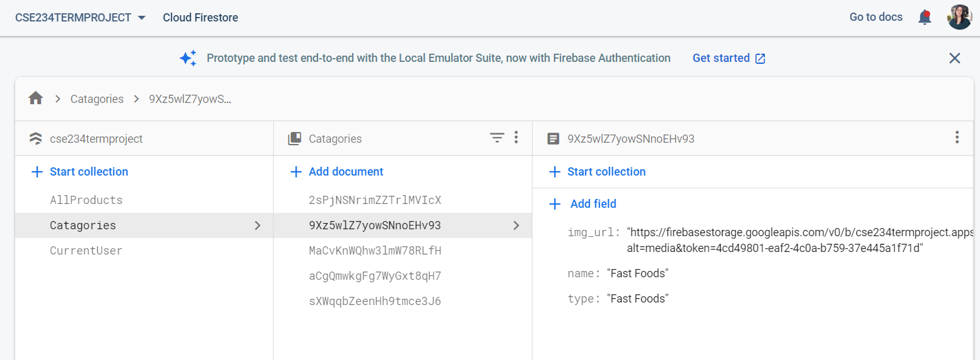Expand the 9Xz5wlZ7yowSNnoEHv93 document chevron
The image size is (980, 360).
click(516, 225)
